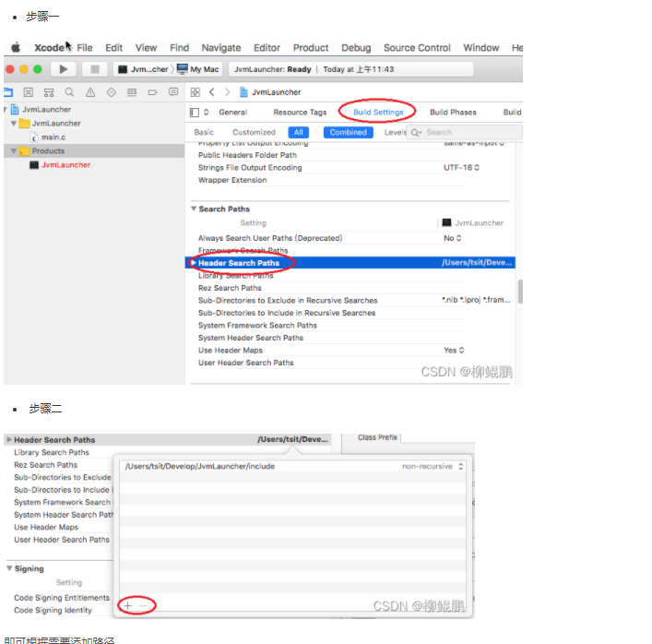Show Customized build settings
The width and height of the screenshot is (652, 644).
click(x=254, y=132)
